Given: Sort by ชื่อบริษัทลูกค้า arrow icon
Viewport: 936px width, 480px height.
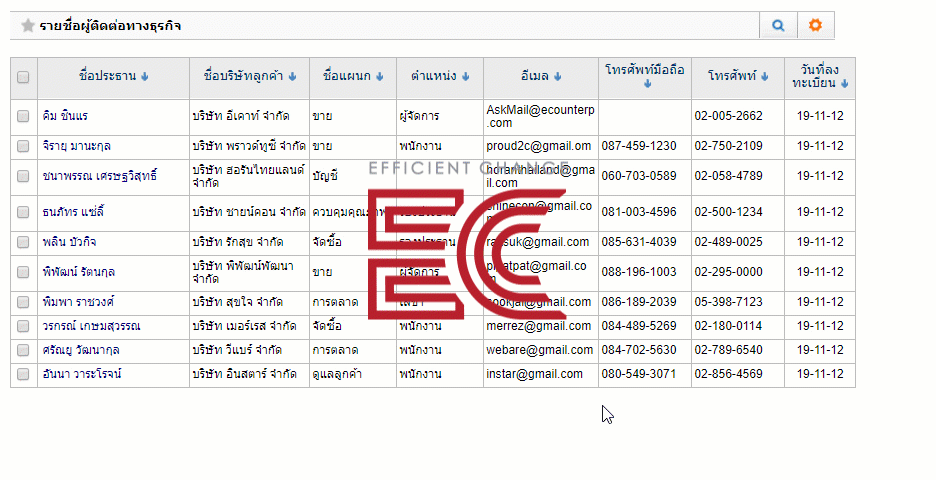Looking at the screenshot, I should (292, 76).
